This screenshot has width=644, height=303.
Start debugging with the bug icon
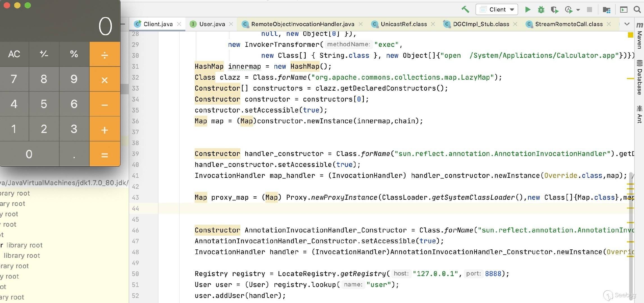point(541,10)
